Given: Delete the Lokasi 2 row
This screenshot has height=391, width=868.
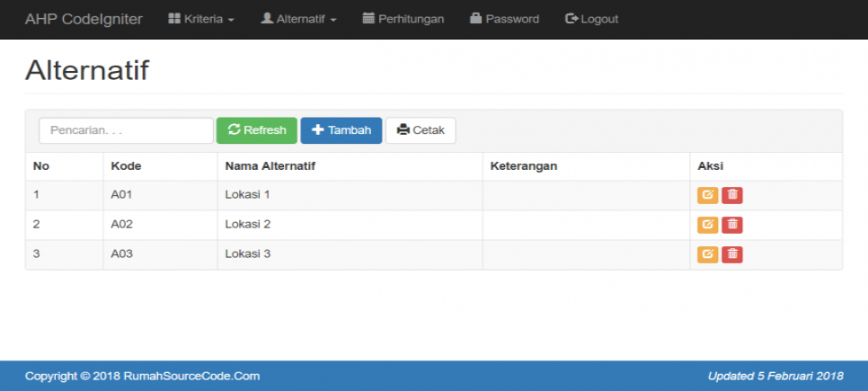Looking at the screenshot, I should pyautogui.click(x=731, y=225).
